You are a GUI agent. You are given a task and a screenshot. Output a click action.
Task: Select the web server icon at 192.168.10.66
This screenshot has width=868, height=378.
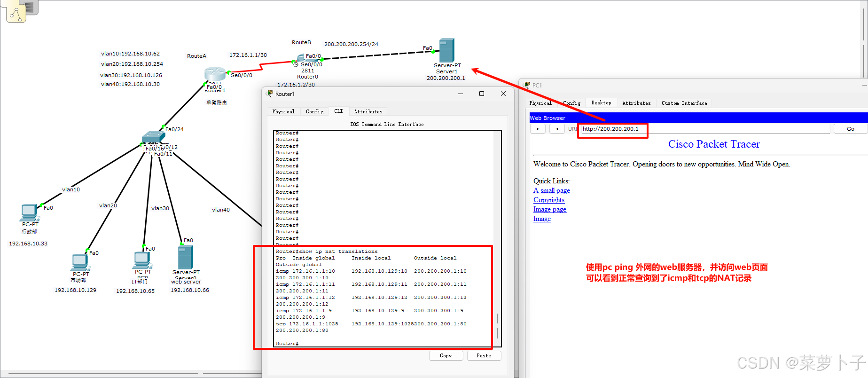tap(186, 257)
